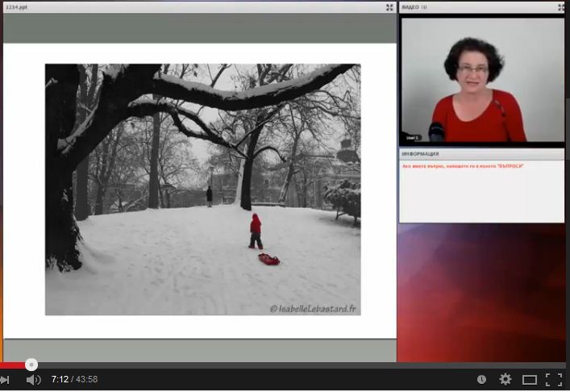Click the snowy park slide image
570x392 pixels.
pyautogui.click(x=203, y=190)
